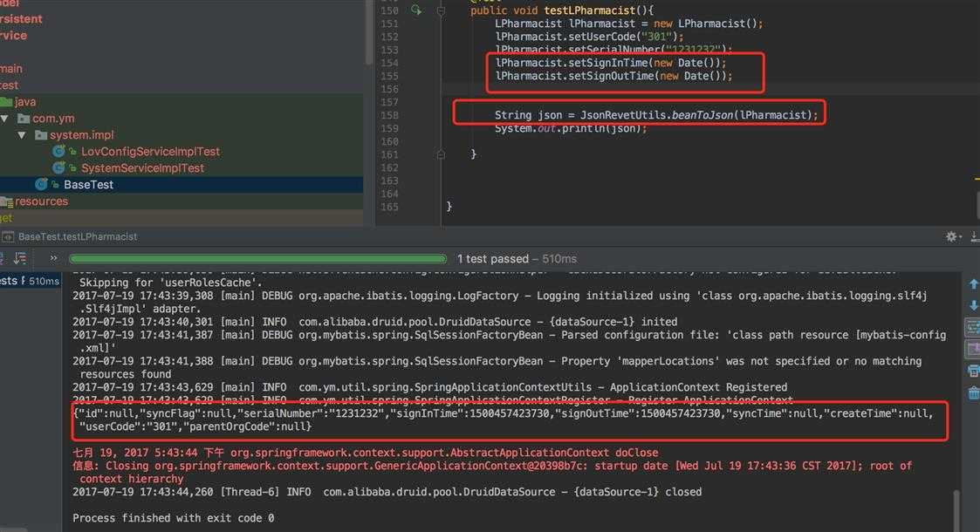This screenshot has width=980, height=532.
Task: Click the setSignInTime line in editor
Action: pyautogui.click(x=611, y=63)
